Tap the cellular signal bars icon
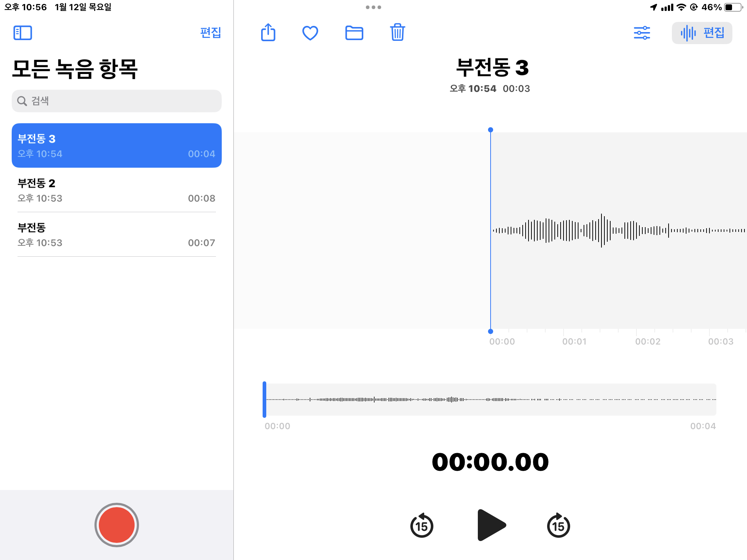Image resolution: width=747 pixels, height=560 pixels. tap(667, 7)
